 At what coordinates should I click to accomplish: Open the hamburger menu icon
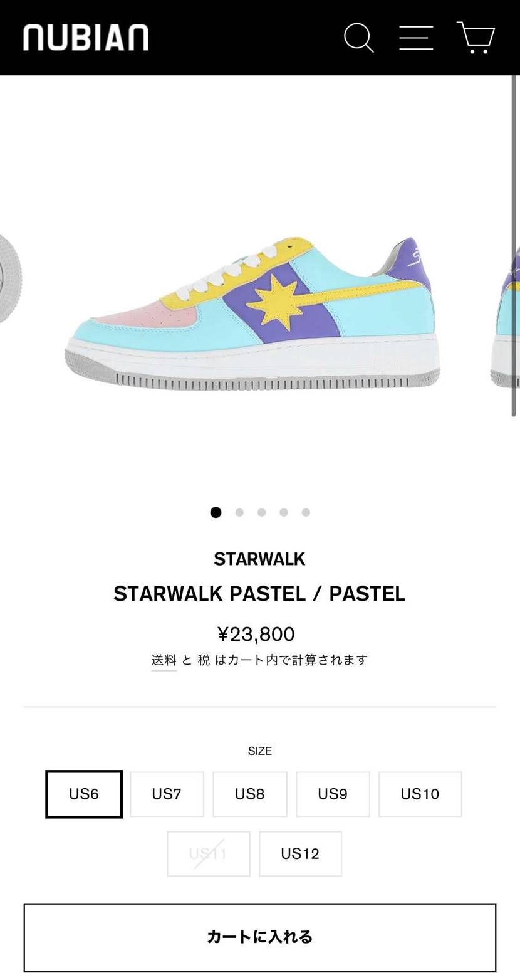click(416, 38)
